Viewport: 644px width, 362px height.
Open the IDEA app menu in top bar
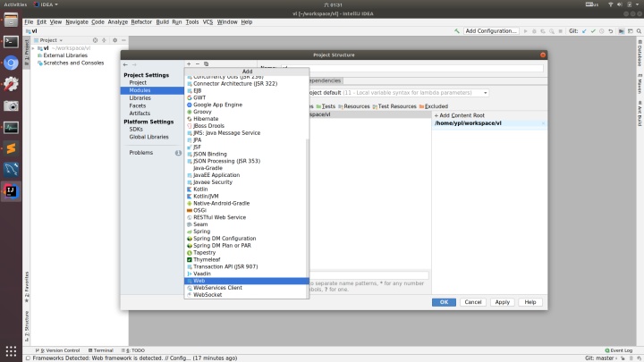(x=46, y=4)
